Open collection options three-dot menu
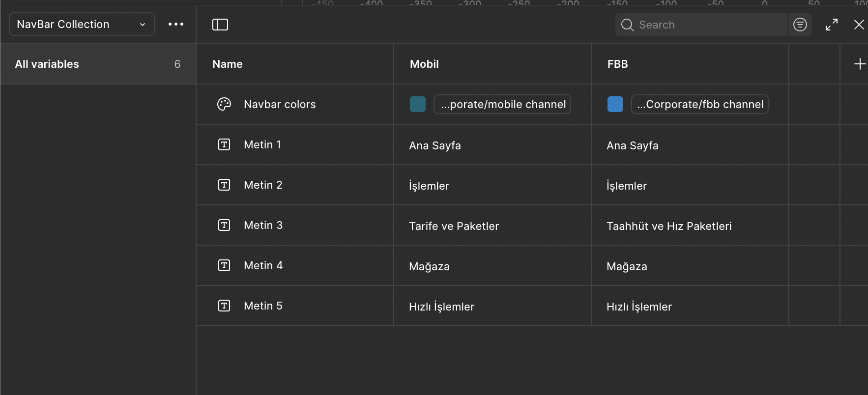This screenshot has height=395, width=868. coord(176,24)
